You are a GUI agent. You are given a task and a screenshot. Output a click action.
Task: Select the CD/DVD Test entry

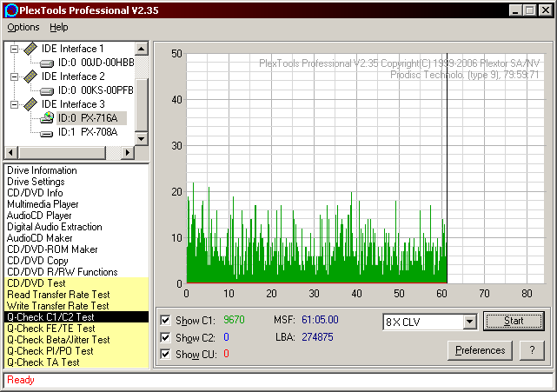tap(76, 283)
